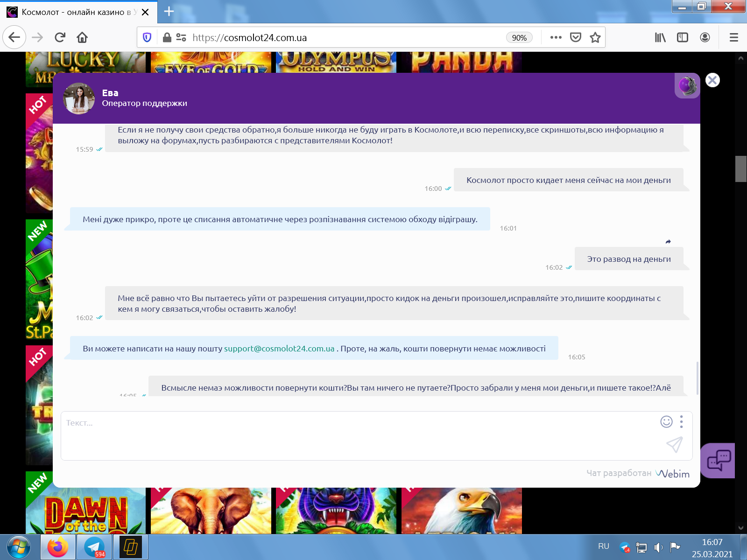Image resolution: width=747 pixels, height=560 pixels.
Task: Click the operator name 'Ева'
Action: click(110, 93)
